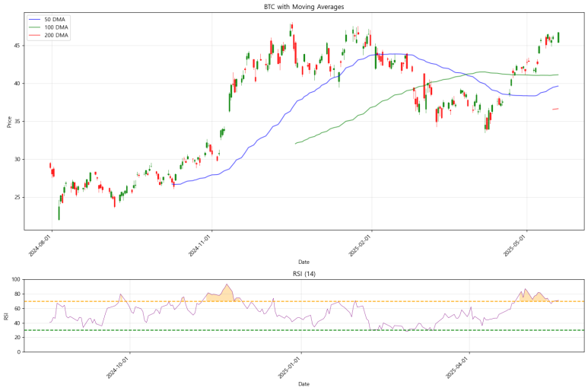Click the 2024-11-01 date tick label
Screen dimensions: 588x391
coord(200,246)
